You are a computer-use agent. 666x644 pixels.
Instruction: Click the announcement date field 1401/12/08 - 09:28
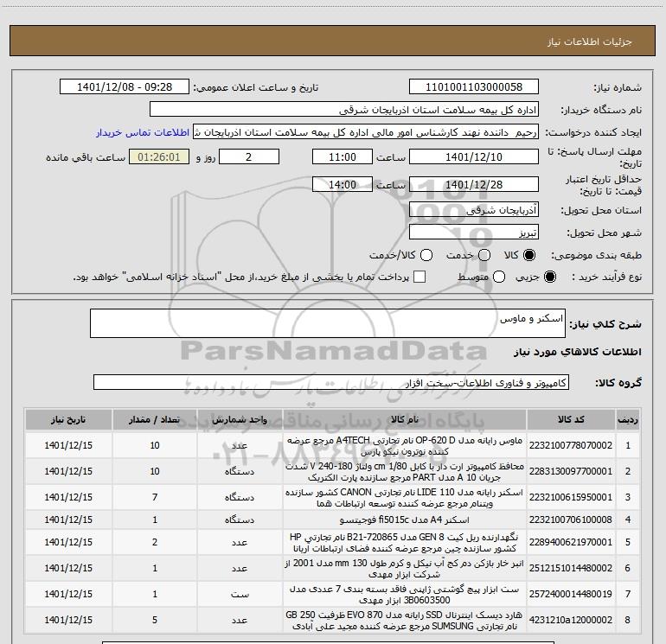(125, 87)
